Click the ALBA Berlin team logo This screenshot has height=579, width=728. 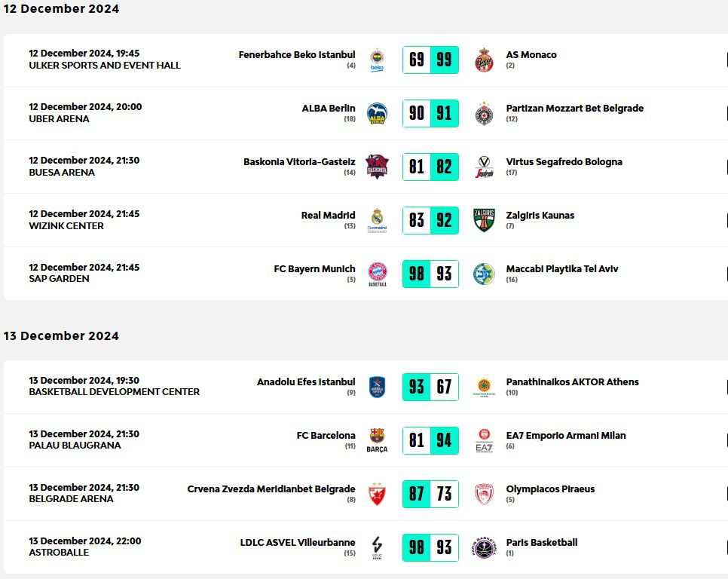pos(377,114)
